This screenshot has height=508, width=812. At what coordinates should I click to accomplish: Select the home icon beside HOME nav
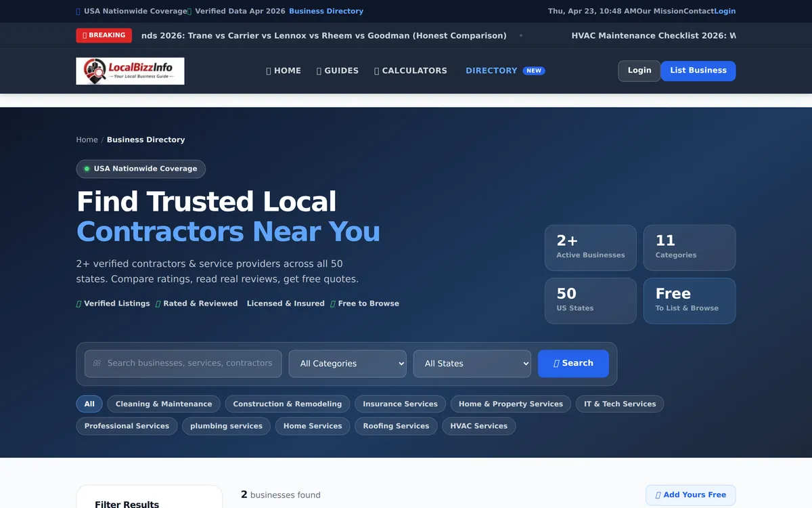click(x=269, y=70)
